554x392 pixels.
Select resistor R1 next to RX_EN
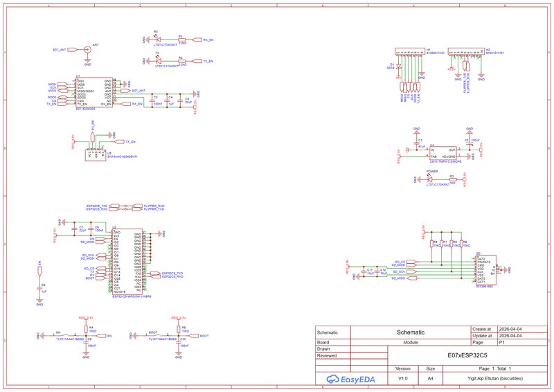(x=182, y=40)
